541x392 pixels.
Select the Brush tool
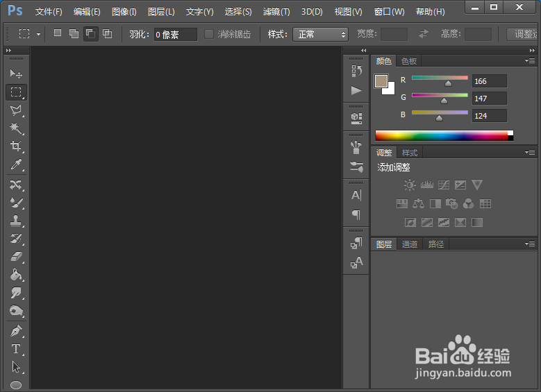[x=16, y=203]
